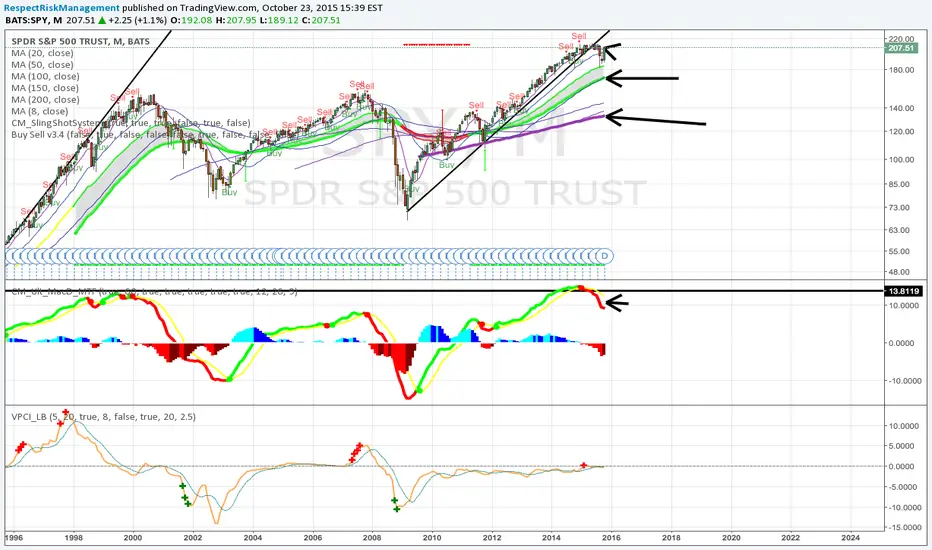Click the 2018 label on time axis

(671, 538)
